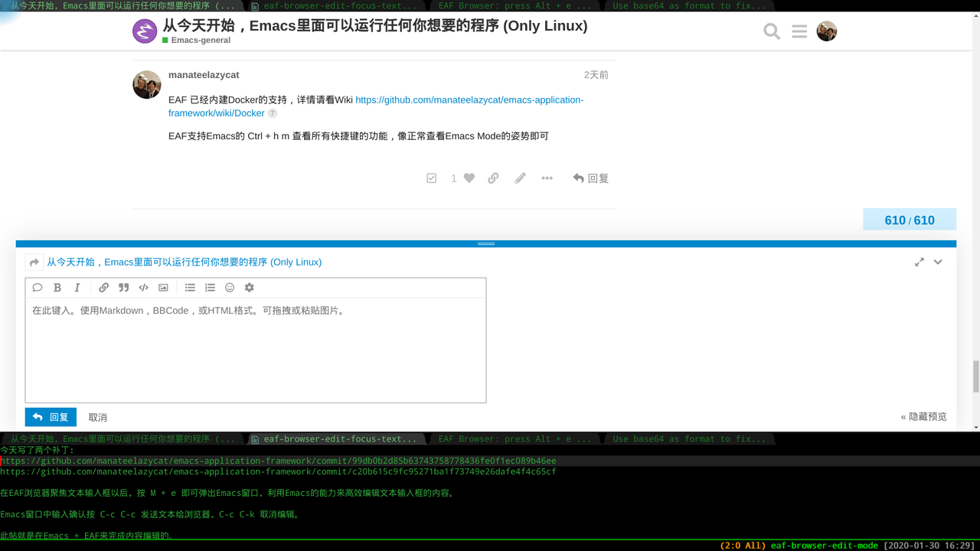Open the user avatar menu in header
This screenshot has height=551, width=980.
(x=827, y=31)
